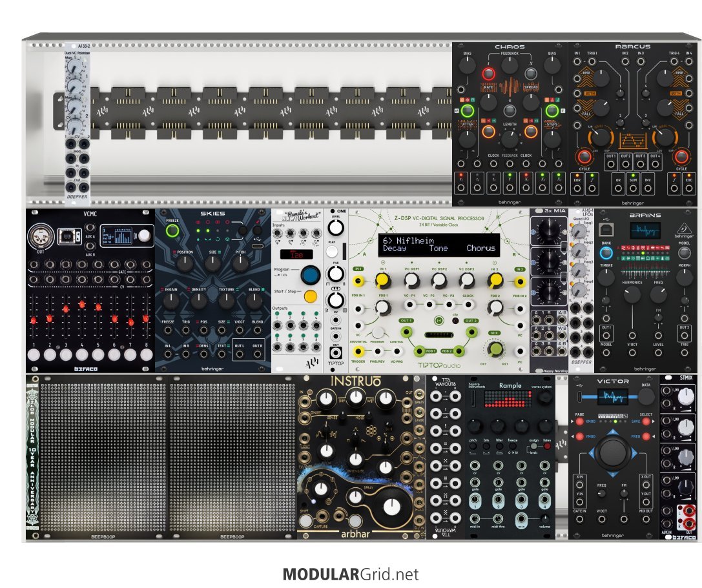This screenshot has width=702, height=588.
Task: Click the Victor joystick up arrow
Action: point(613,432)
